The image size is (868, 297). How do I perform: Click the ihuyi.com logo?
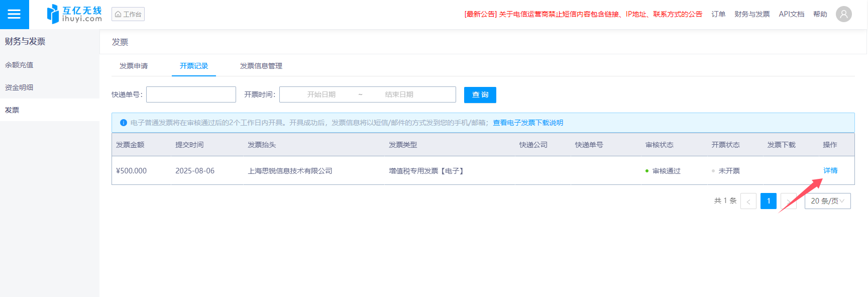pos(74,14)
